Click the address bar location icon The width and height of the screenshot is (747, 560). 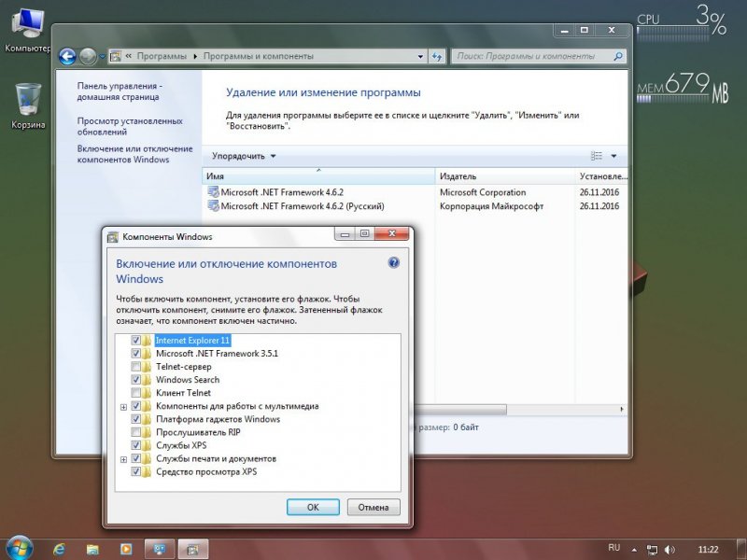115,56
